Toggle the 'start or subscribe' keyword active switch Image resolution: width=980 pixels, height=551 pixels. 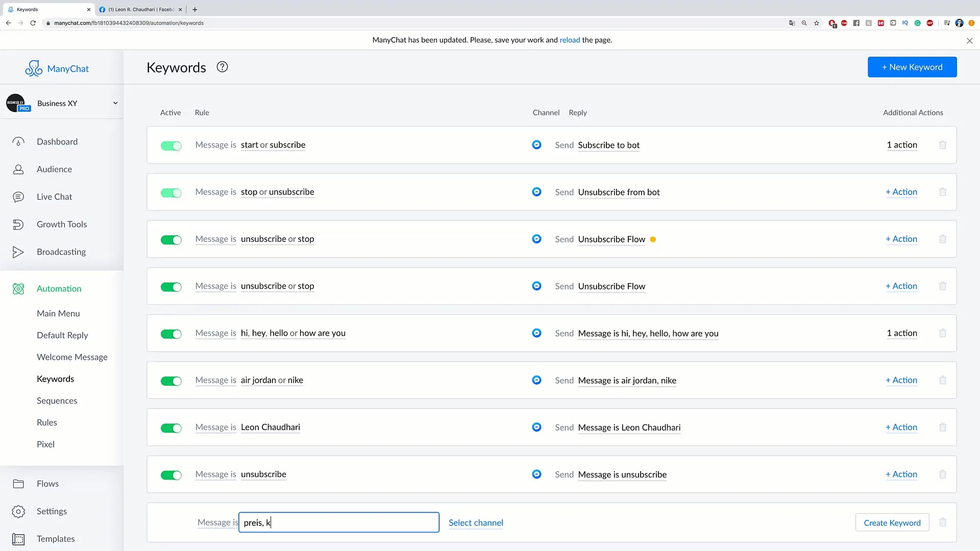pyautogui.click(x=171, y=146)
